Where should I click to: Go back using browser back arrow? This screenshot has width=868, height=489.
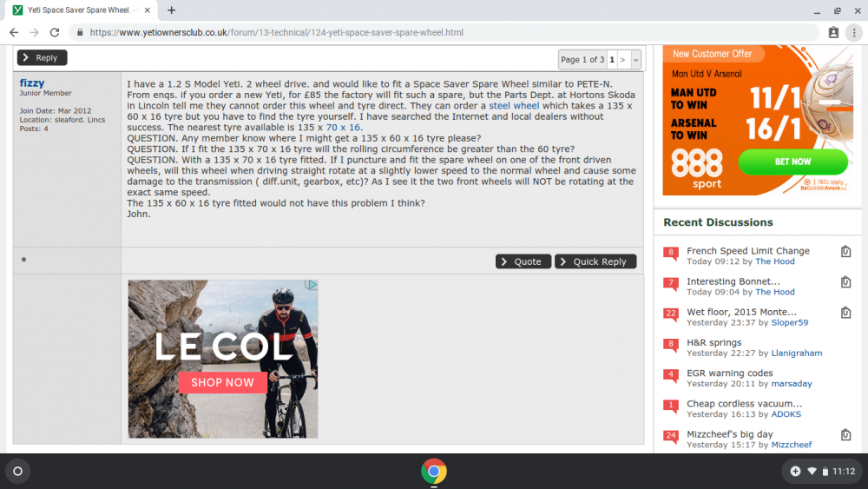pos(14,33)
